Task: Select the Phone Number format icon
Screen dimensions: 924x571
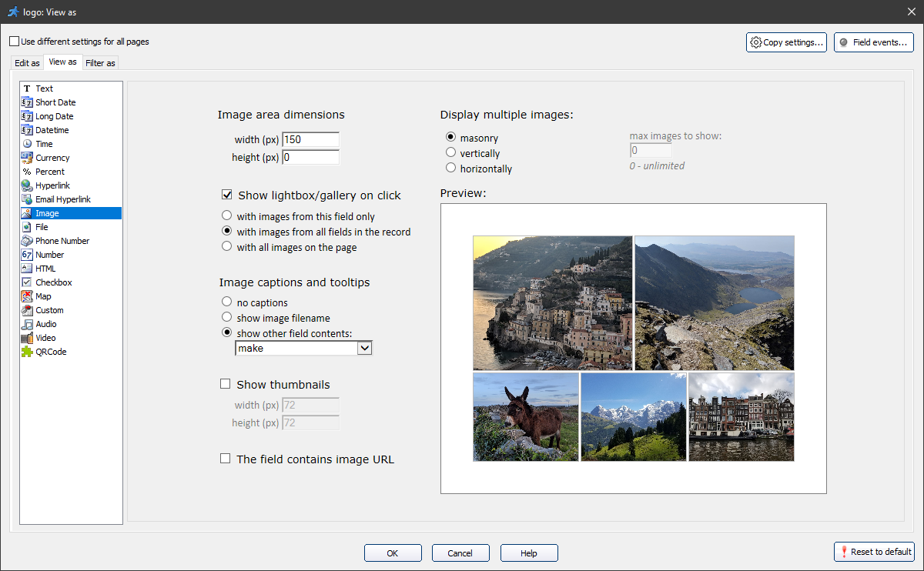Action: 27,241
